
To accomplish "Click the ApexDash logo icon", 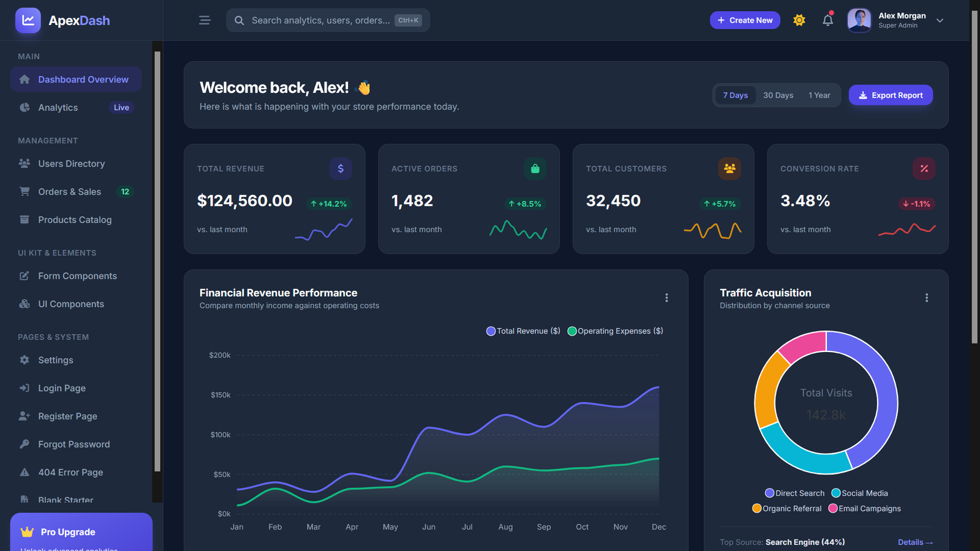I will 28,20.
